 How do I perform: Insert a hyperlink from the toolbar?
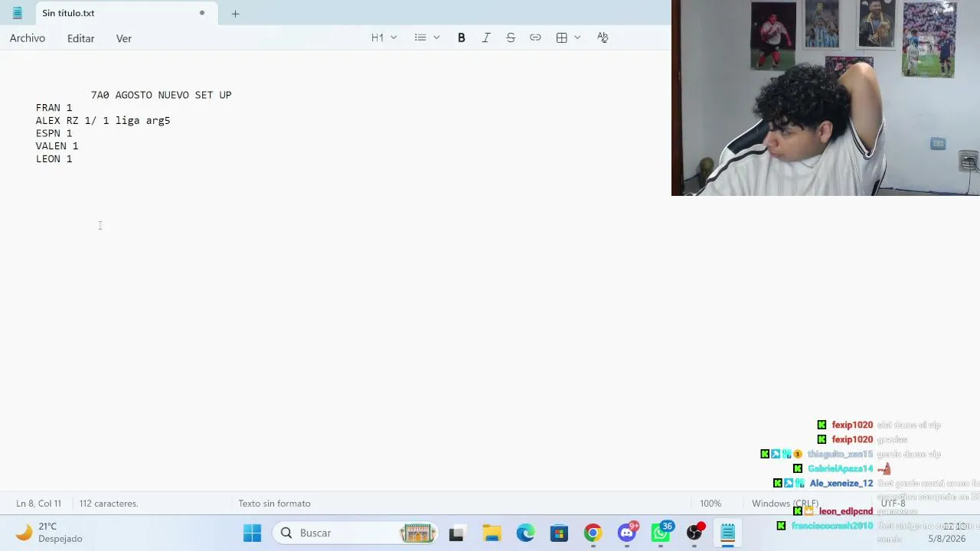click(535, 37)
